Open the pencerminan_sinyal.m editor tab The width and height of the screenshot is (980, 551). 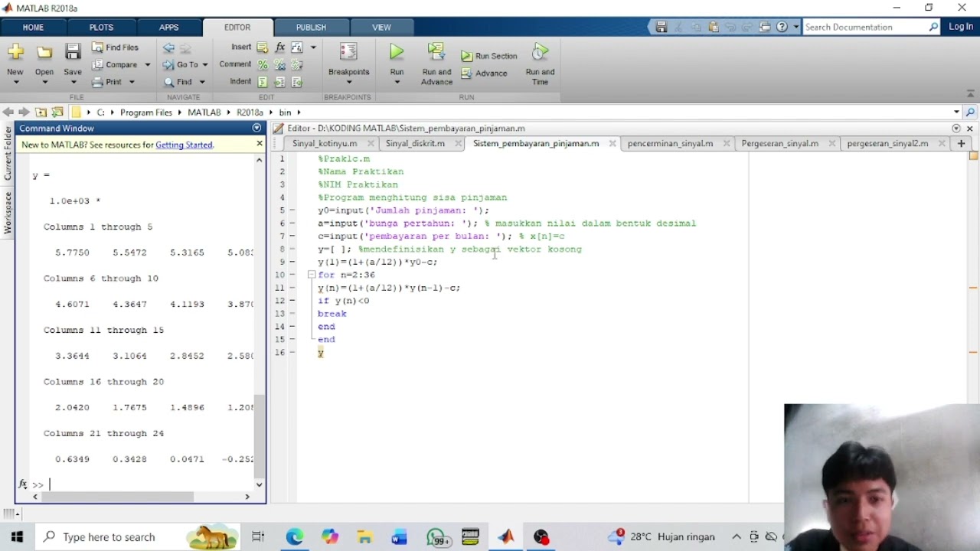tap(670, 143)
